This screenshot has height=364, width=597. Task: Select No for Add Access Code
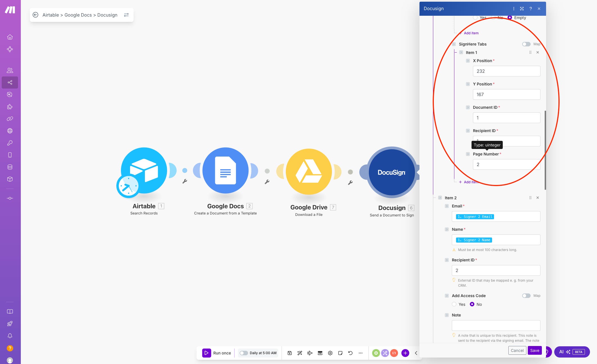tap(472, 304)
